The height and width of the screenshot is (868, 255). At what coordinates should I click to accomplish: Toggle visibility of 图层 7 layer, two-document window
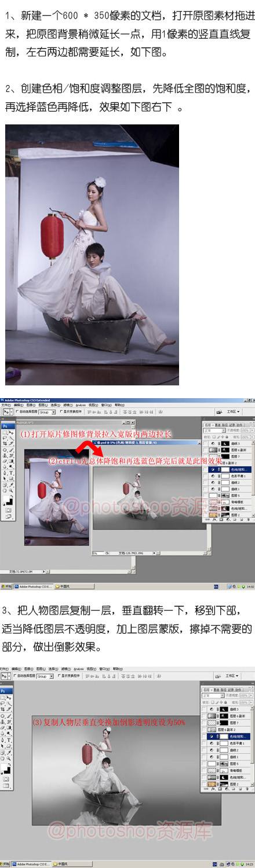click(x=206, y=457)
